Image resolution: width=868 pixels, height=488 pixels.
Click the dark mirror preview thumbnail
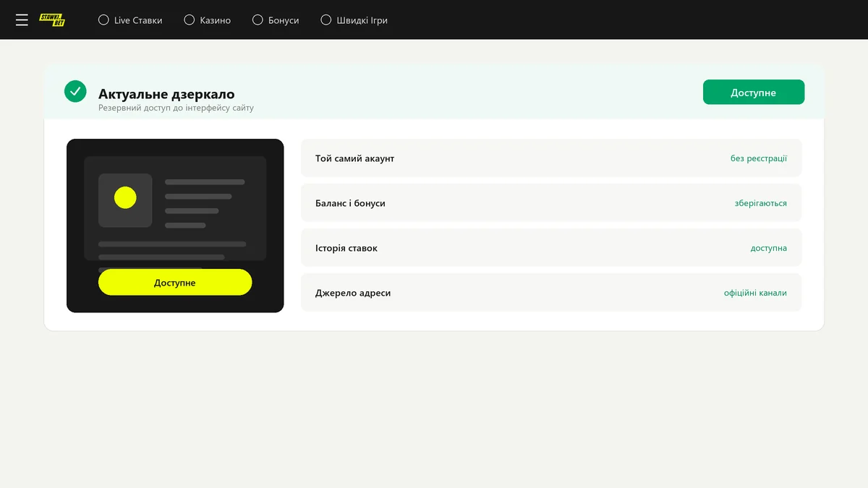(x=175, y=226)
